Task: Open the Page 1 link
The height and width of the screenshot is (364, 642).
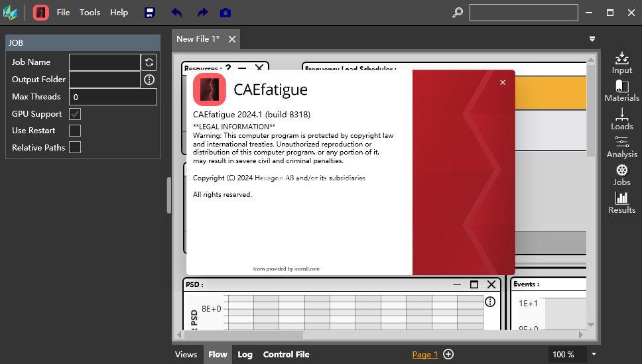Action: [425, 355]
